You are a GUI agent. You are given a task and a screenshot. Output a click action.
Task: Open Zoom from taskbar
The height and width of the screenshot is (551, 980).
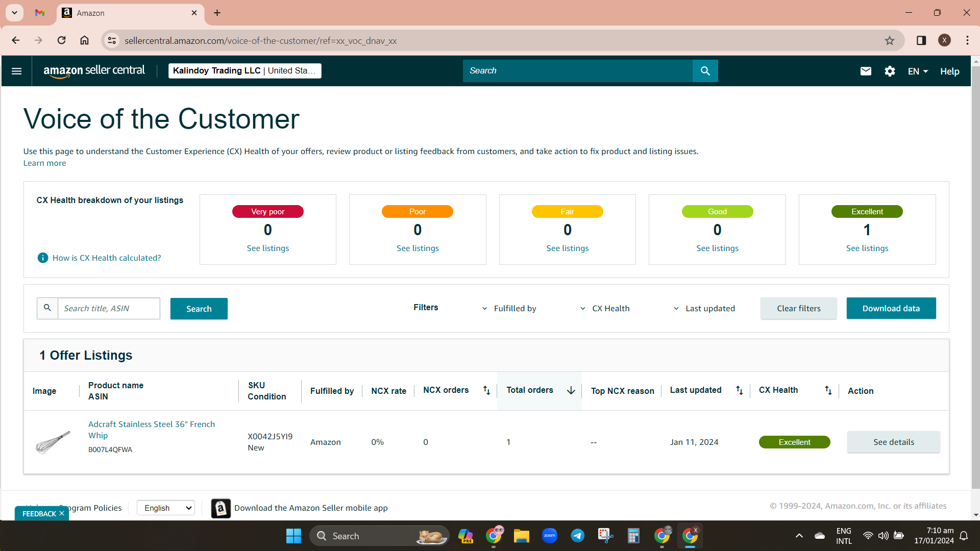click(549, 536)
